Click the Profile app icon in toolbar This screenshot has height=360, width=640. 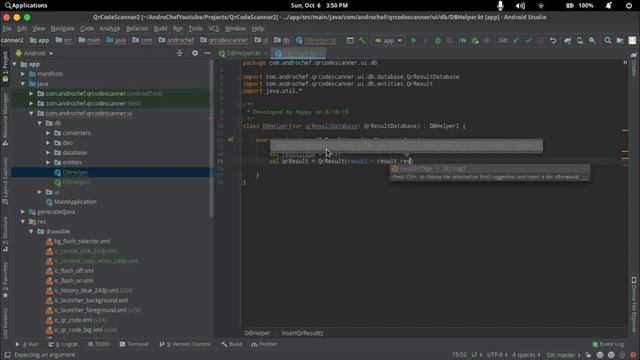coord(462,40)
